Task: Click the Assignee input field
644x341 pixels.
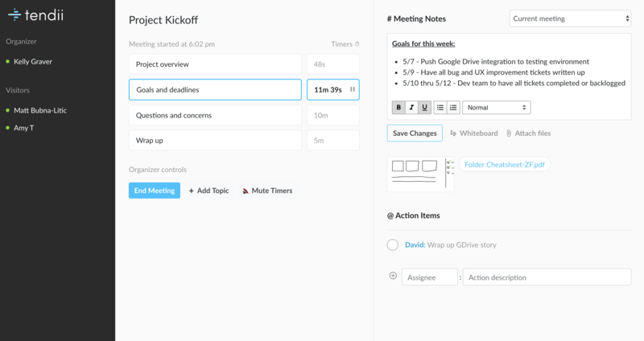Action: 430,277
